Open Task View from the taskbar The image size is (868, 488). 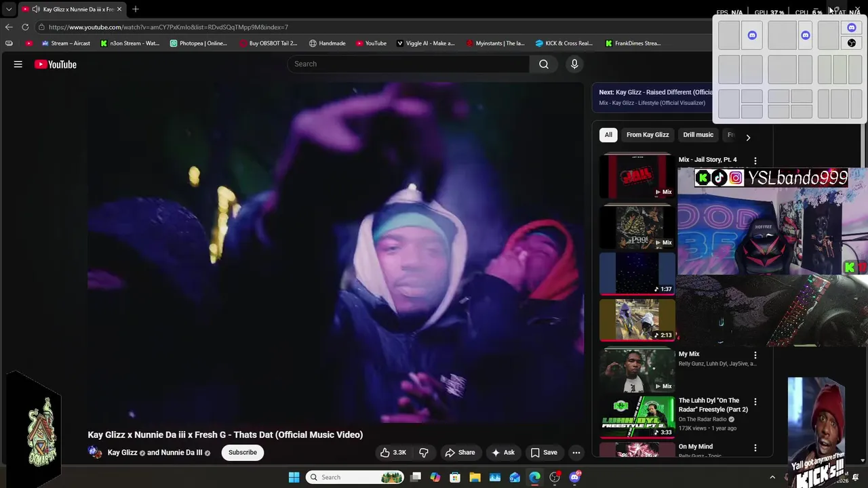point(416,477)
